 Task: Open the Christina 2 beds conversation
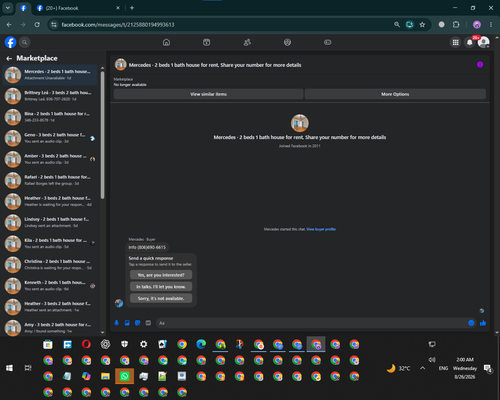[x=50, y=264]
